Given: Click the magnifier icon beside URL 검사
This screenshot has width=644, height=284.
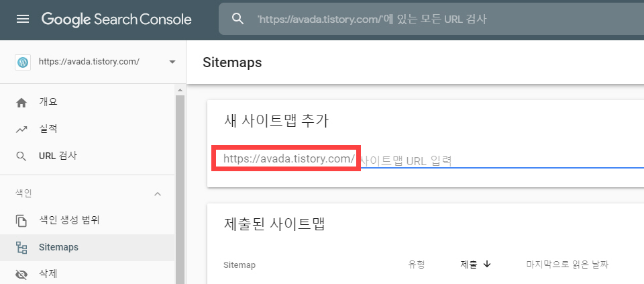Looking at the screenshot, I should click(x=21, y=156).
